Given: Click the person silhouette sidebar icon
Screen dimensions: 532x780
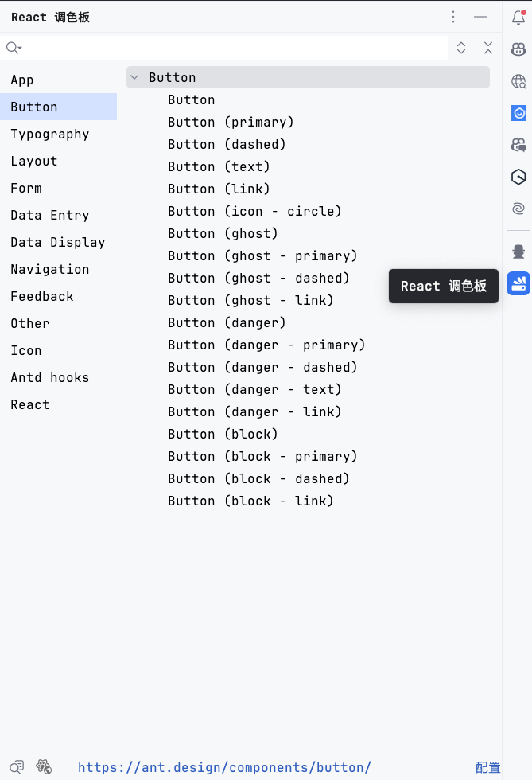Looking at the screenshot, I should (x=518, y=251).
